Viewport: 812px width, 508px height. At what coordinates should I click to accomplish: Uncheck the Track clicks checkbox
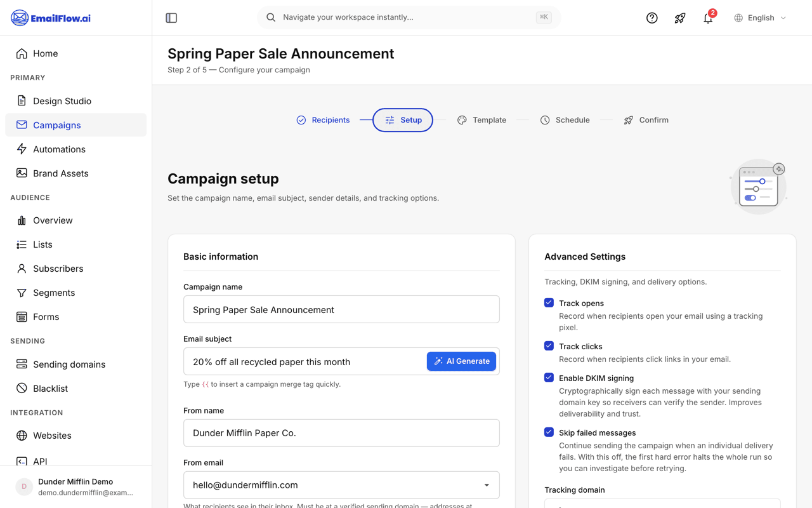click(x=549, y=346)
